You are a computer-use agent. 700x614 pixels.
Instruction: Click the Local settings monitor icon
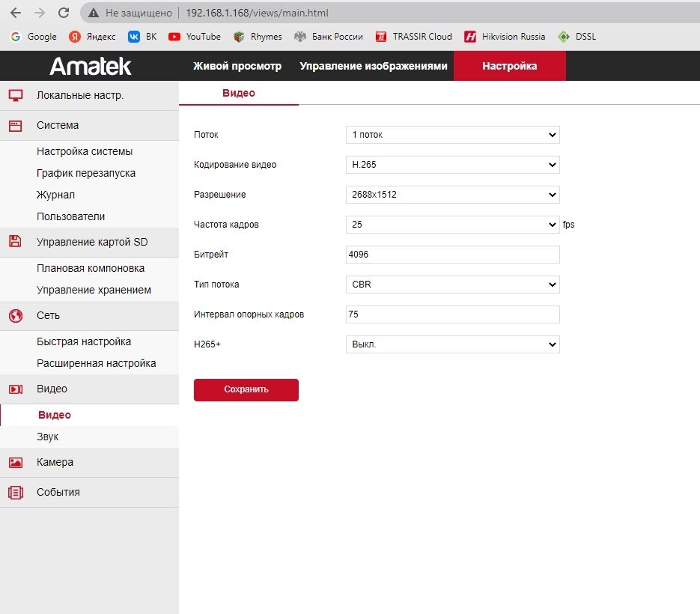15,95
